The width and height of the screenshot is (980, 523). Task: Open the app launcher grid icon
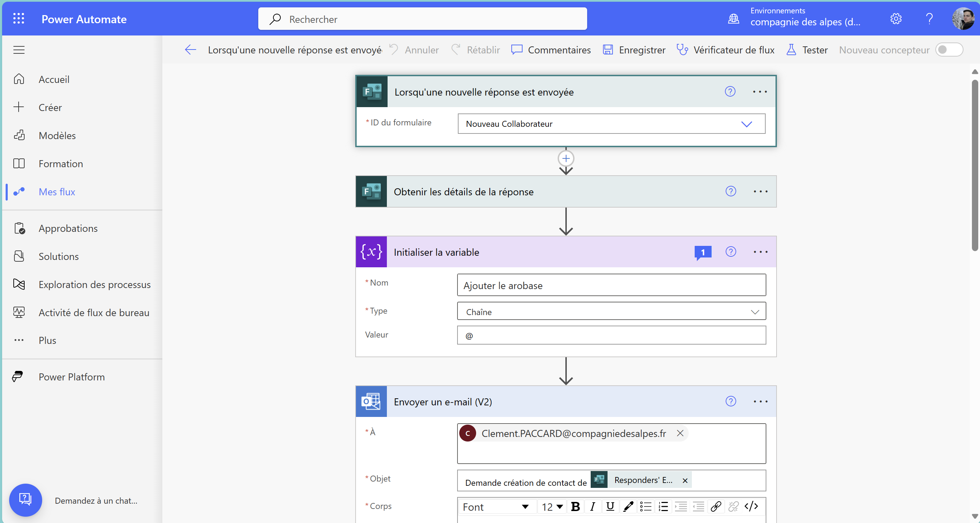19,19
